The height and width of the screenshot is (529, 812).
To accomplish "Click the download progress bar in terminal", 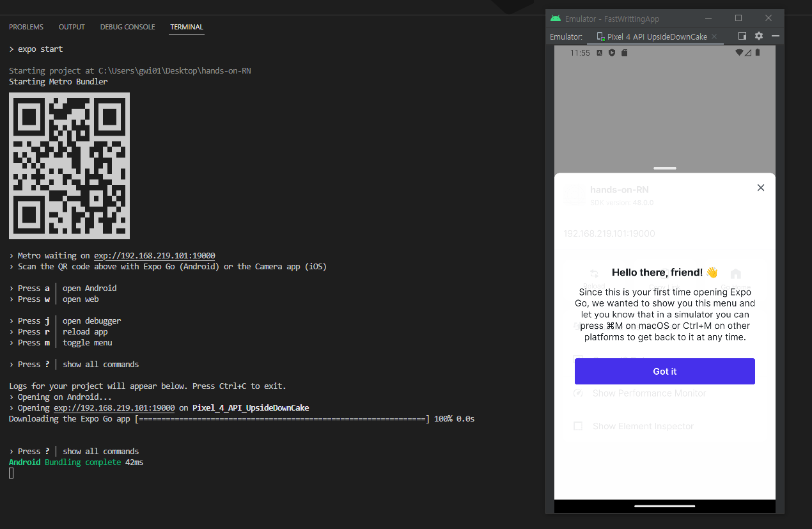I will click(282, 419).
